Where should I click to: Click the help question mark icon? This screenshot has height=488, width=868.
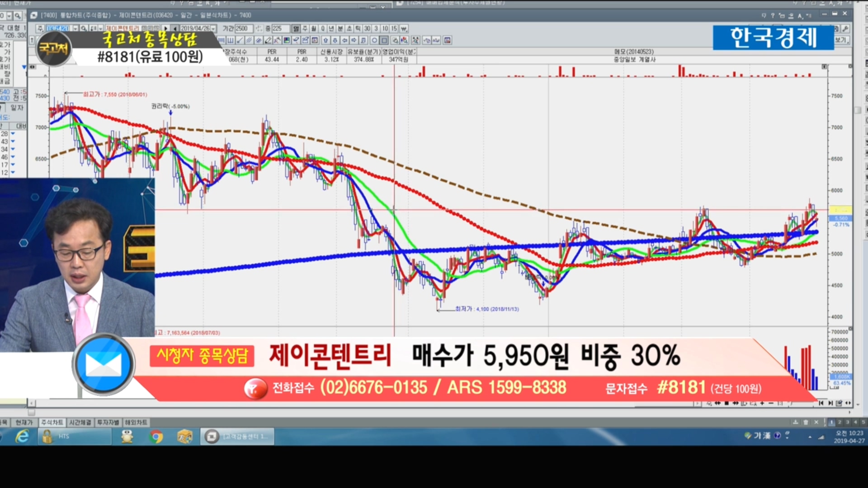[773, 15]
